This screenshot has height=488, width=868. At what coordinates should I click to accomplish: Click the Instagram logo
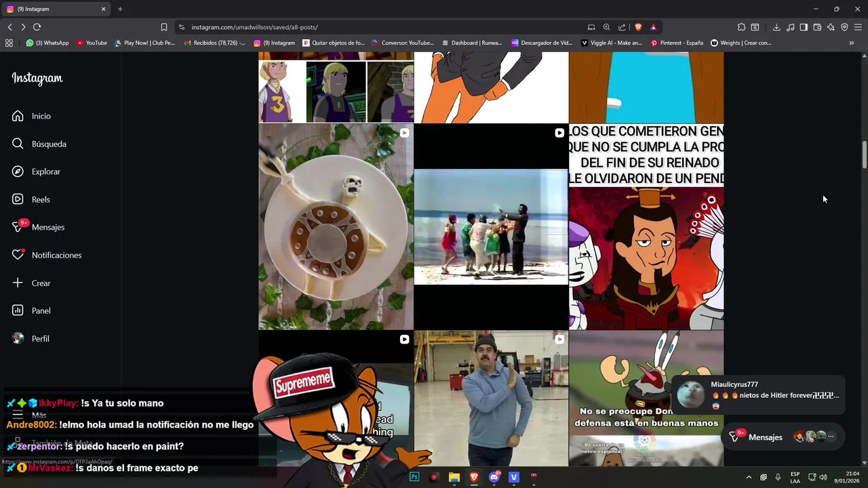(x=37, y=79)
